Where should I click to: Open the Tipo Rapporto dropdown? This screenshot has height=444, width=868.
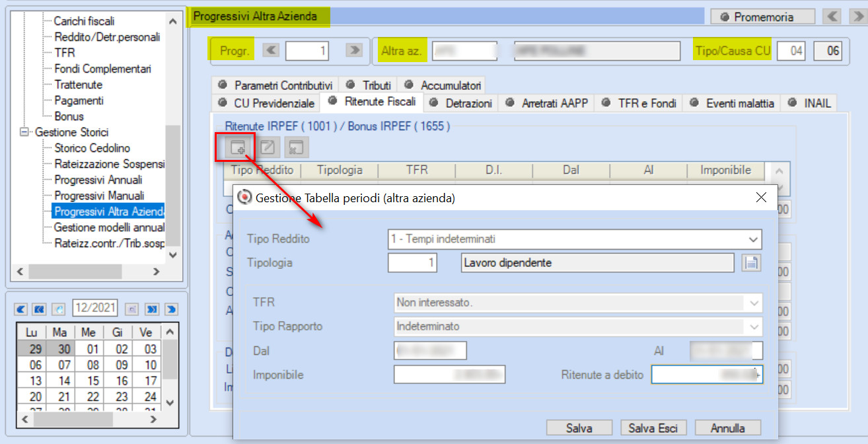click(x=754, y=326)
